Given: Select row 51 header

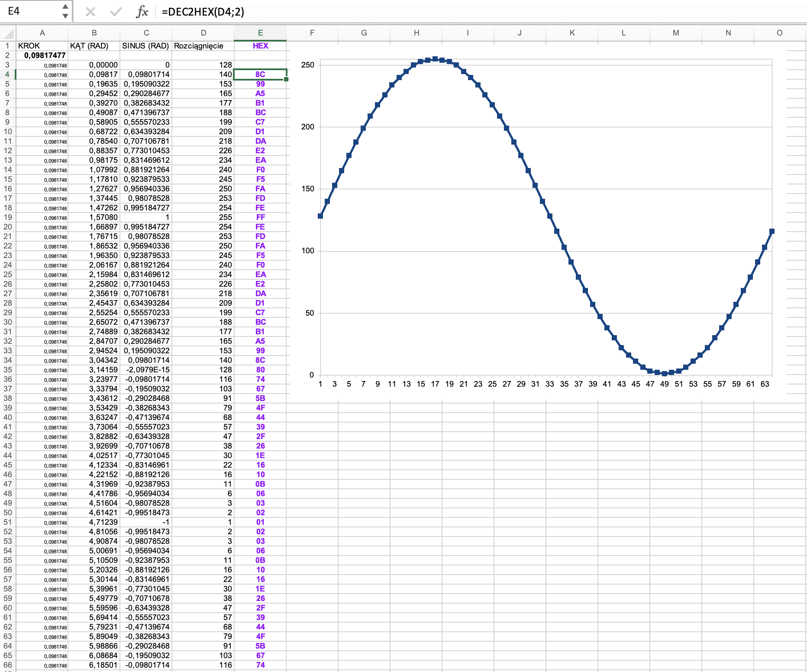Looking at the screenshot, I should [x=7, y=522].
